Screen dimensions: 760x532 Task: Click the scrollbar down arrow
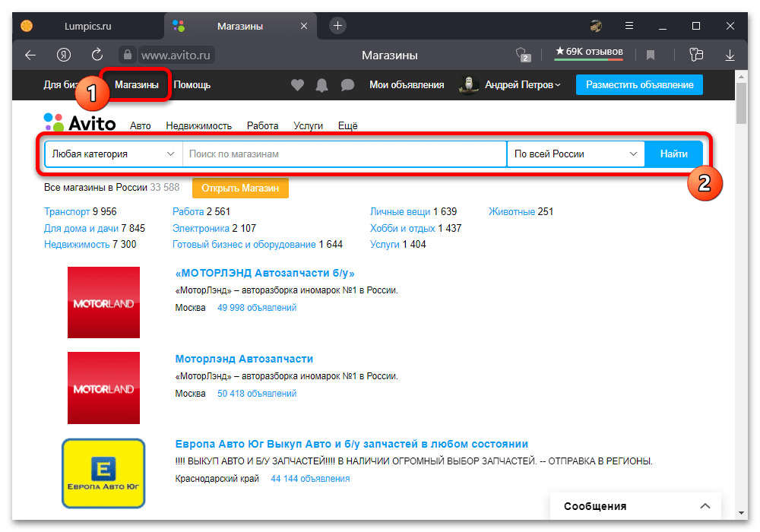741,512
